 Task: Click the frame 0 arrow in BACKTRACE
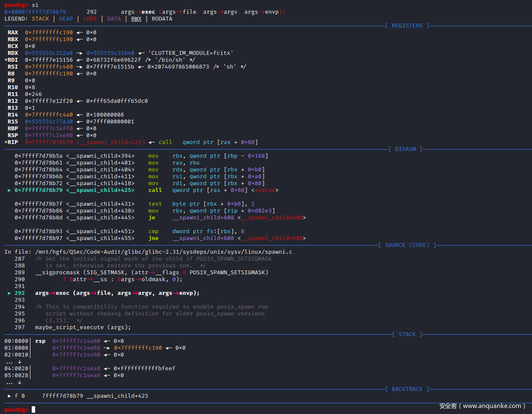point(9,396)
